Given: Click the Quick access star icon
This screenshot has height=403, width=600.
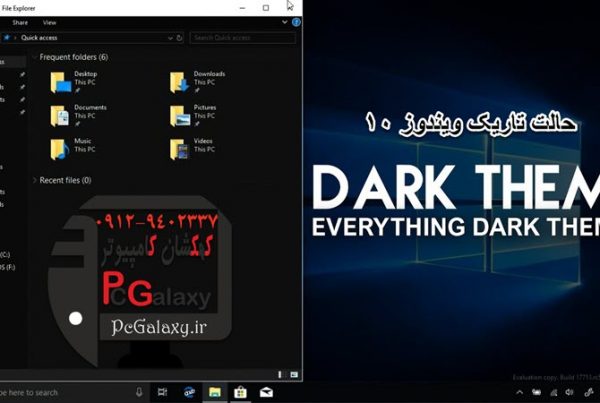Looking at the screenshot, I should (7, 38).
